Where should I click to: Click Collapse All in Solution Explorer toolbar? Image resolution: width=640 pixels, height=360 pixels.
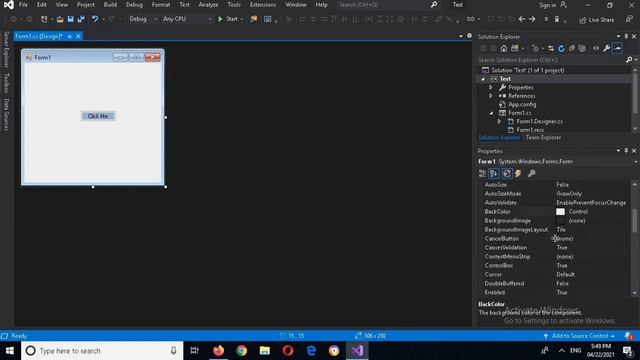572,49
